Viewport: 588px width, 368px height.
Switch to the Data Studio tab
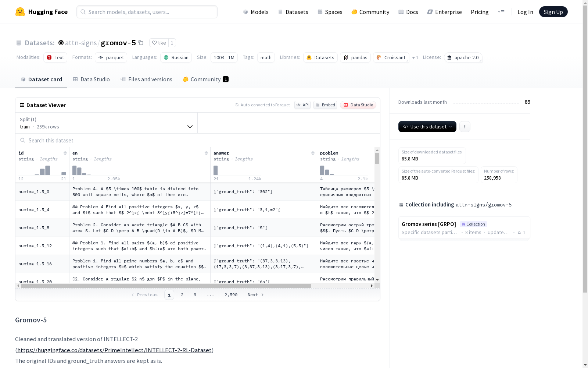pos(92,79)
